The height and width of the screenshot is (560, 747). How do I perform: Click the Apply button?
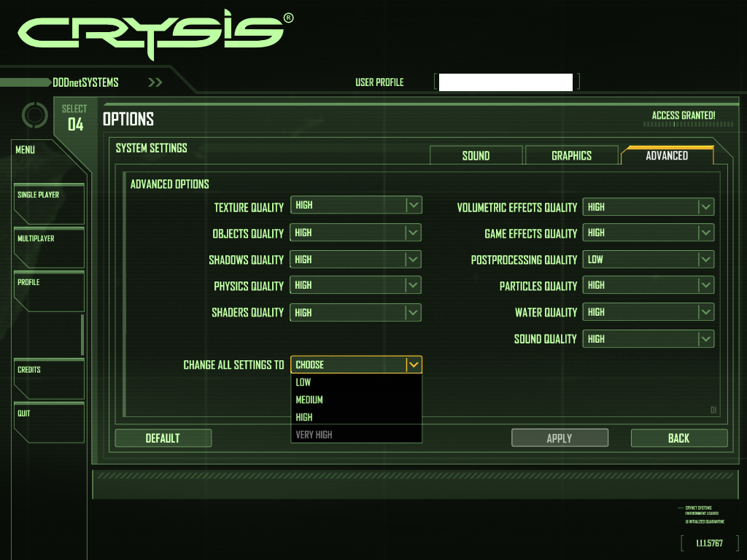(560, 438)
